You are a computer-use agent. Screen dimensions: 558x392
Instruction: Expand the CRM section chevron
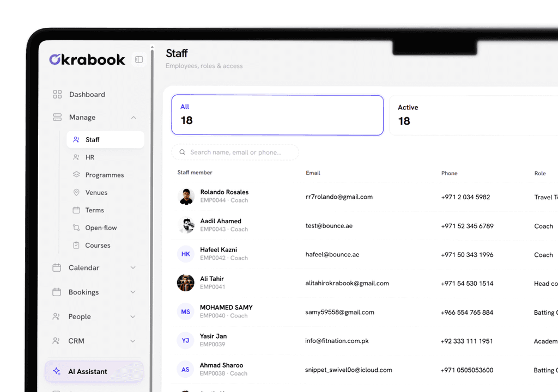[x=133, y=341]
